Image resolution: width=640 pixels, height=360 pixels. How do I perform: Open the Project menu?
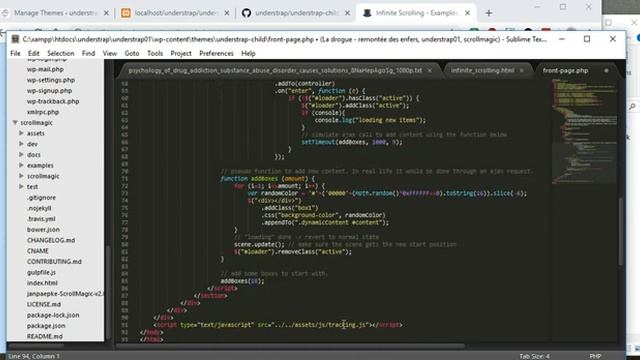(x=181, y=53)
